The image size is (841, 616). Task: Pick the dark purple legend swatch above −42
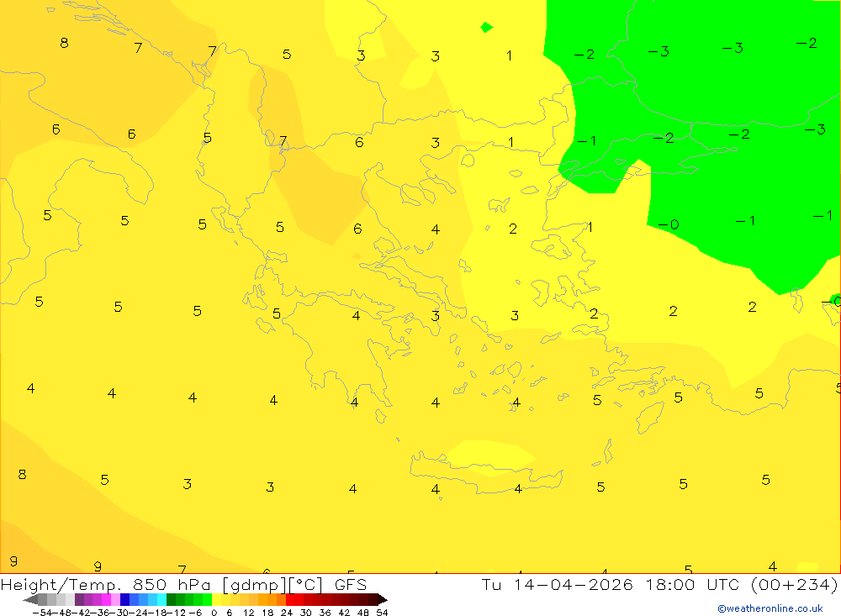(x=79, y=599)
